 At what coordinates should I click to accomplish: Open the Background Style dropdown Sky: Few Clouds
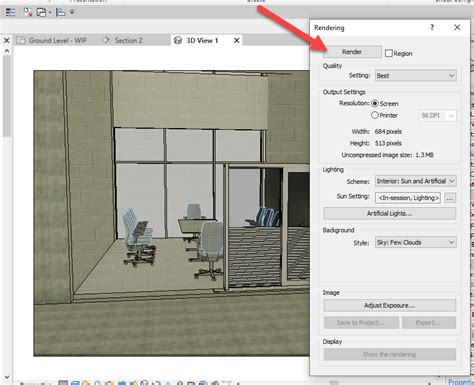pyautogui.click(x=416, y=242)
